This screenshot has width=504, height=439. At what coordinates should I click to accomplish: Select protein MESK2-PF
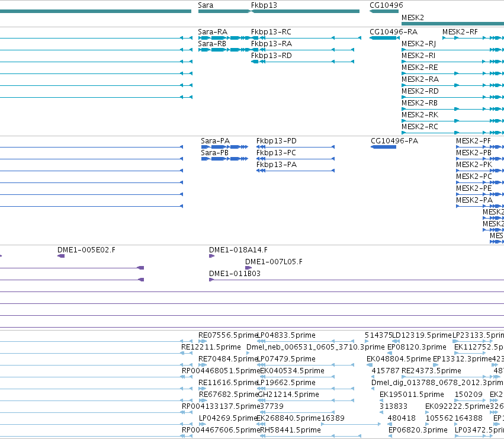click(x=480, y=147)
